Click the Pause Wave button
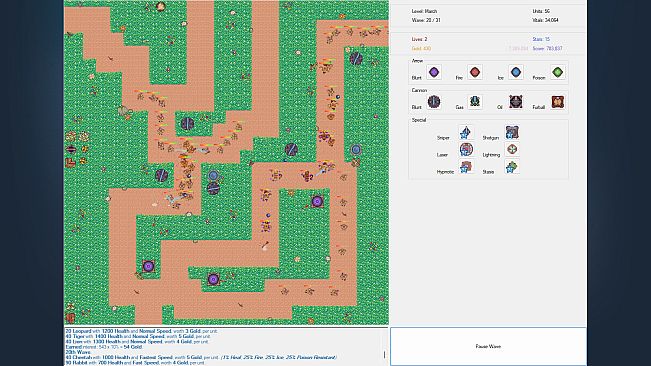 pyautogui.click(x=488, y=346)
